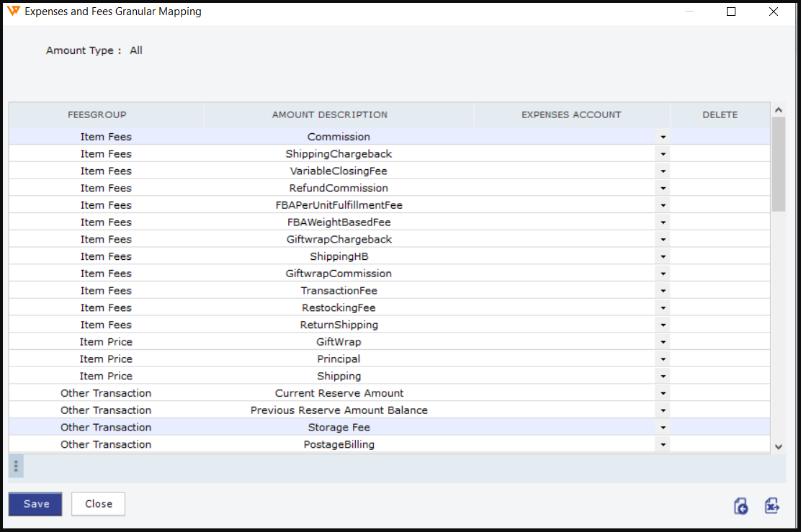Click the three-dot grip icon below the grid
Image resolution: width=801 pixels, height=532 pixels.
click(x=16, y=466)
